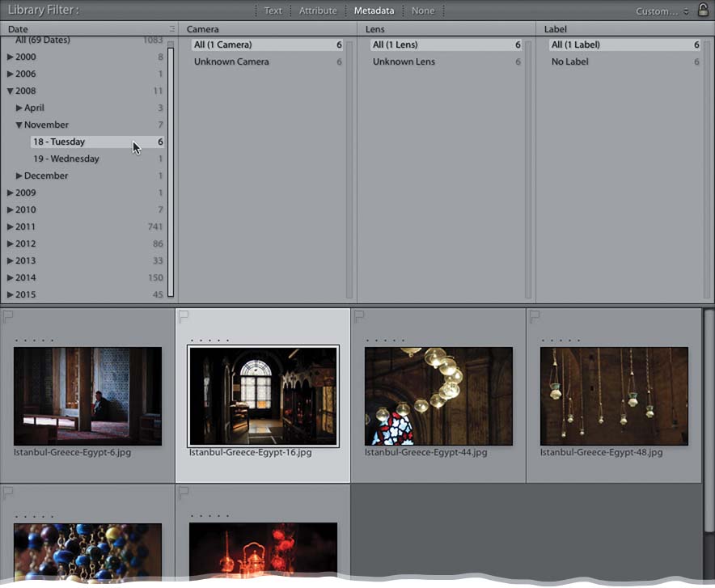Expand the April month entry

tap(19, 108)
